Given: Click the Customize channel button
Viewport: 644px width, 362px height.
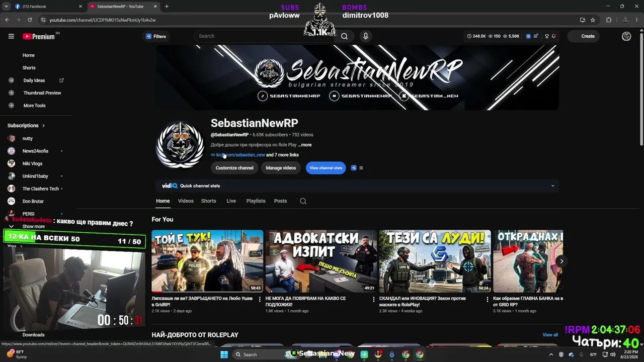Looking at the screenshot, I should coord(234,168).
